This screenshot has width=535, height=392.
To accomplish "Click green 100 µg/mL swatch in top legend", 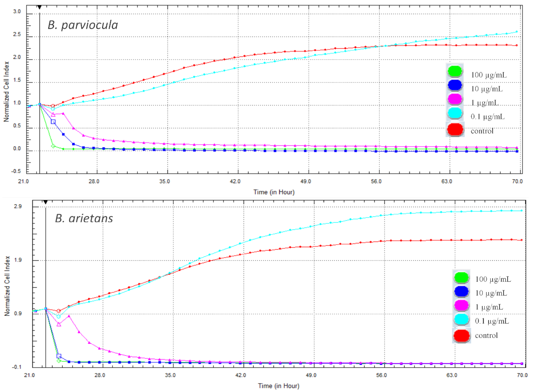I will pos(455,71).
